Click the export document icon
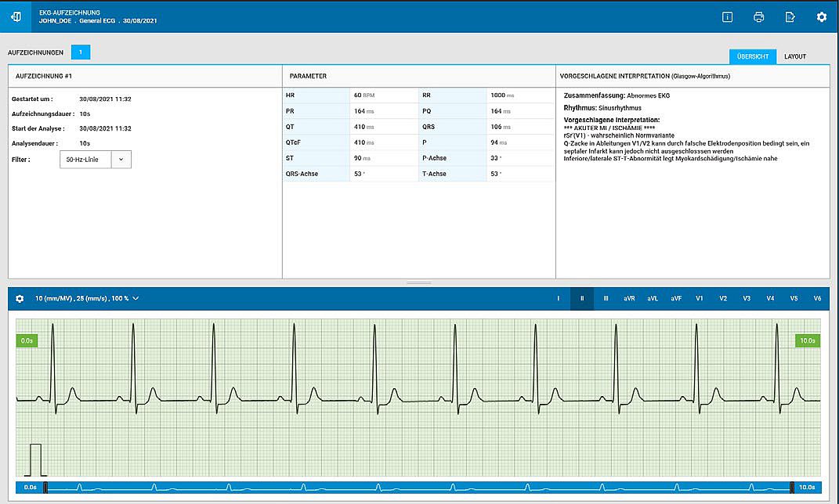 (790, 16)
